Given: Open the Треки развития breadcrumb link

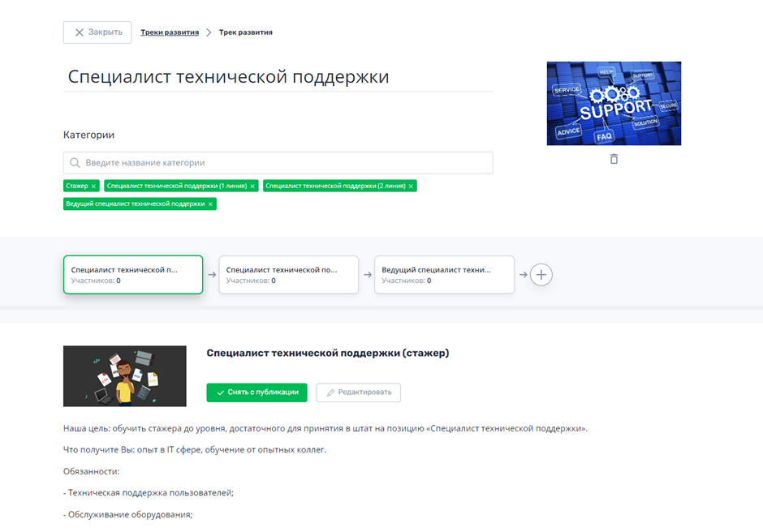Looking at the screenshot, I should coord(170,32).
